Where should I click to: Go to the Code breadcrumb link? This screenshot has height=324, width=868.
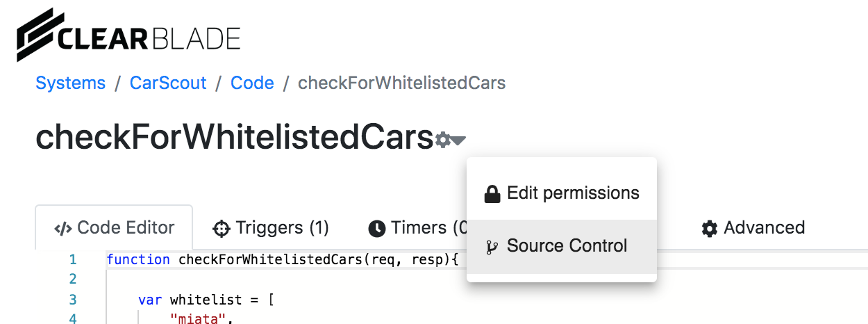pyautogui.click(x=252, y=83)
